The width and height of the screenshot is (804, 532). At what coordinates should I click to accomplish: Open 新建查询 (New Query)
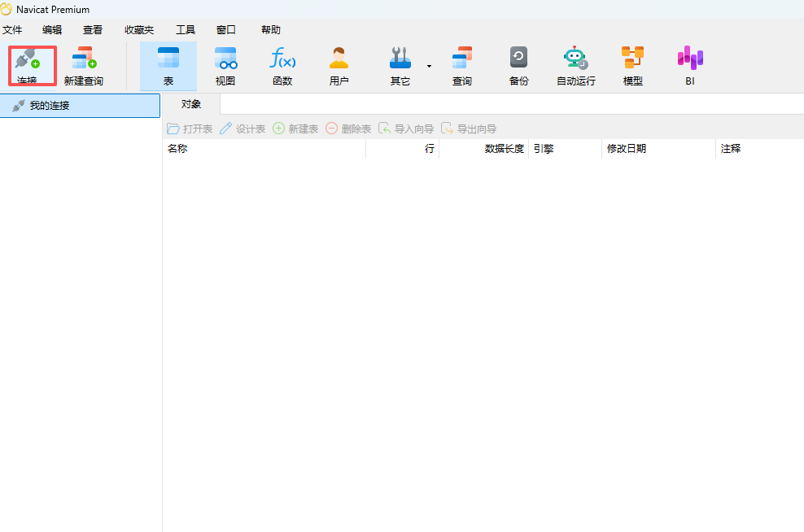(84, 66)
